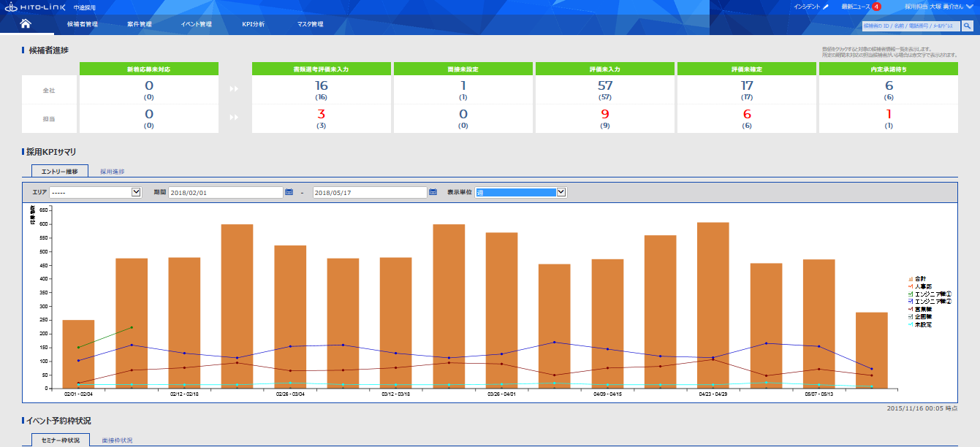Viewport: 980px width, 447px height.
Task: Expand the エリア dropdown
Action: point(135,192)
